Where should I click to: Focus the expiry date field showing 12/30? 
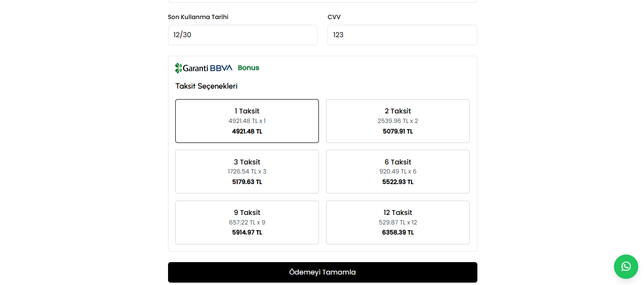(243, 35)
